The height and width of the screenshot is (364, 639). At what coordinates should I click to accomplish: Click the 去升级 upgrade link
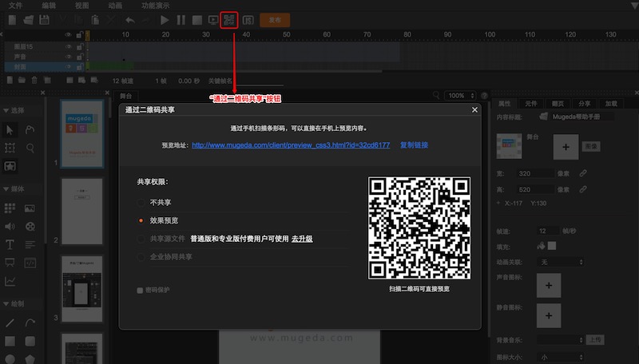[302, 239]
